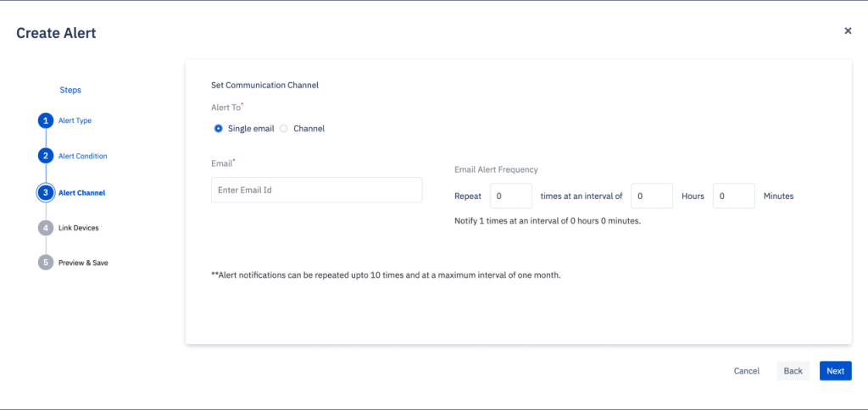868x410 pixels.
Task: Click the step 3 circle icon
Action: pyautogui.click(x=46, y=193)
